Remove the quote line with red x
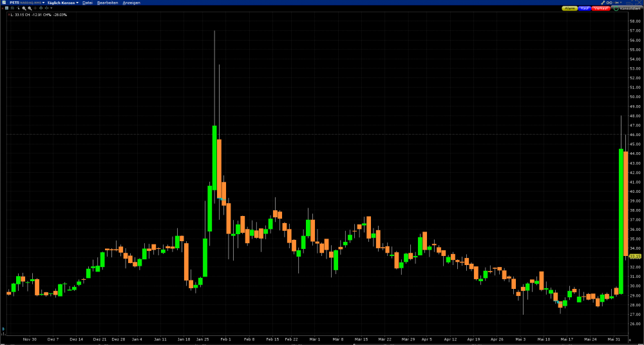The image size is (644, 345). coord(9,14)
